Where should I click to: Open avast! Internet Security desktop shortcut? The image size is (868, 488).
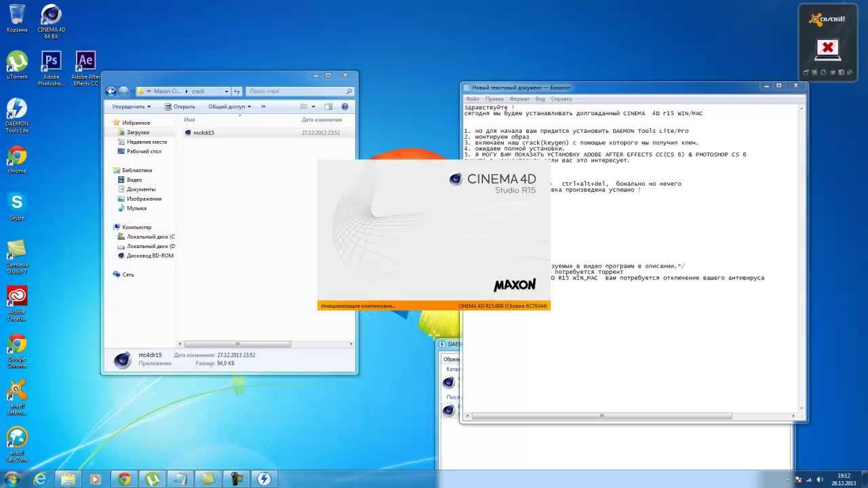pyautogui.click(x=17, y=398)
